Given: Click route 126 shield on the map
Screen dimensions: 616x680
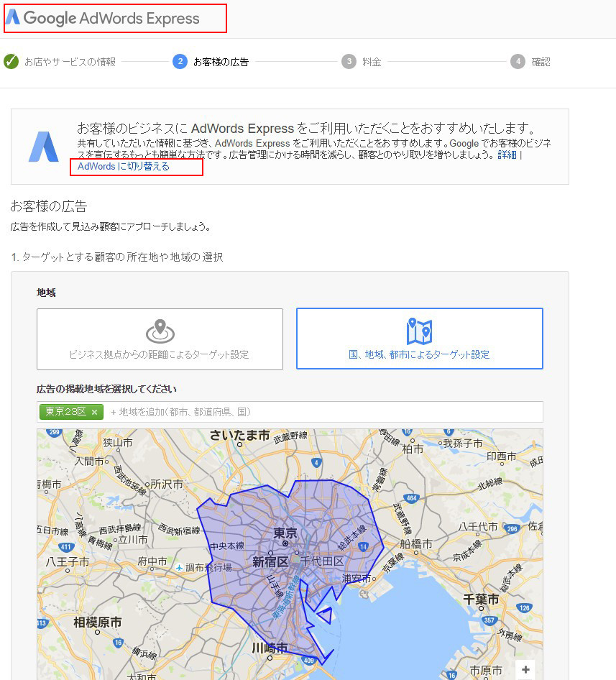Looking at the screenshot, I should coord(524,607).
